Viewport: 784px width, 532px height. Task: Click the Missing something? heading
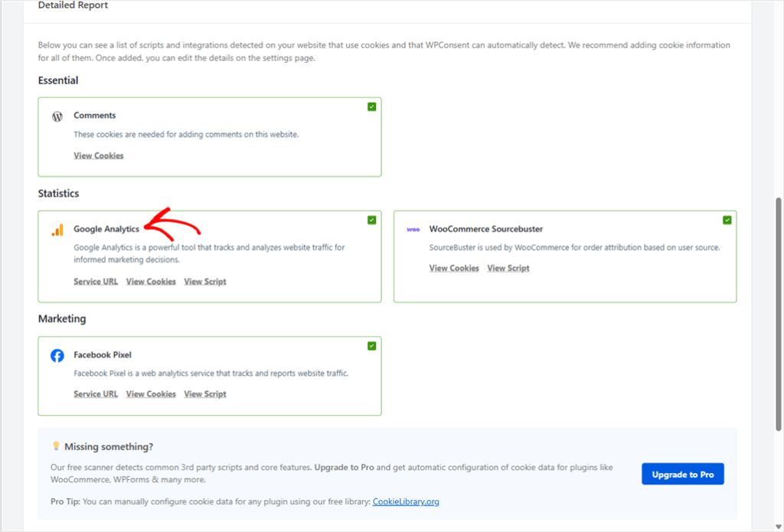coord(109,446)
